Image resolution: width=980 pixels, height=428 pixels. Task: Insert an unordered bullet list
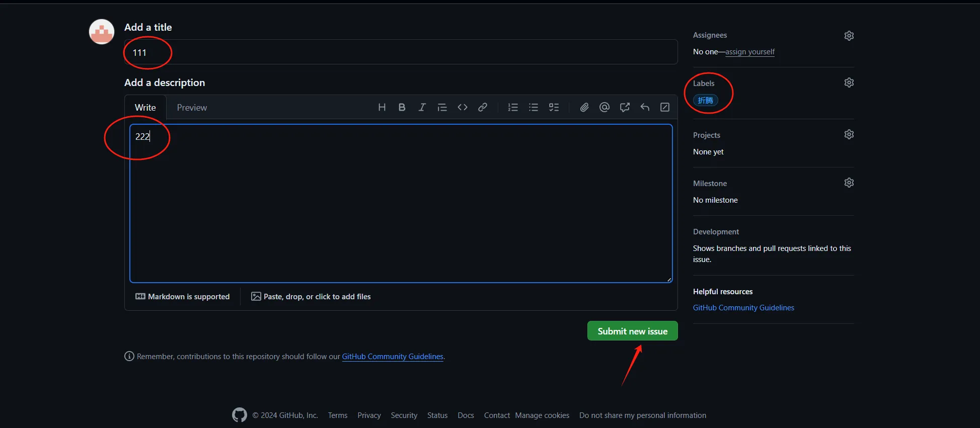click(533, 107)
